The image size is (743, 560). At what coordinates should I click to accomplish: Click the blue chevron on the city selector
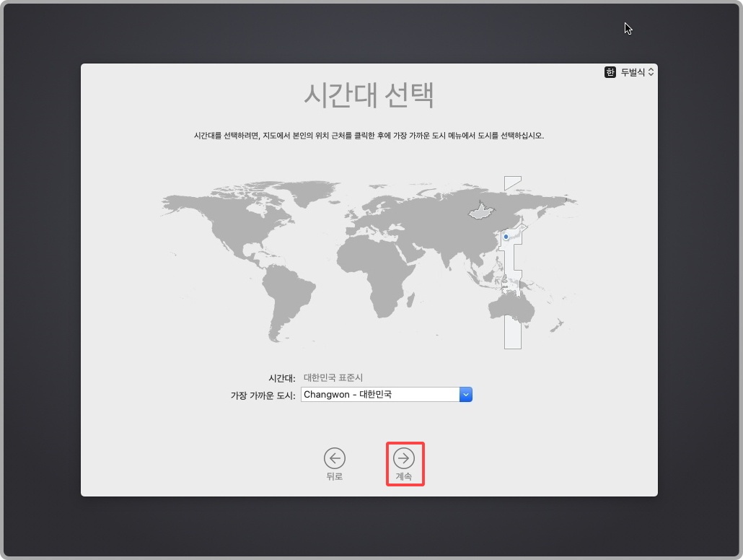point(466,394)
